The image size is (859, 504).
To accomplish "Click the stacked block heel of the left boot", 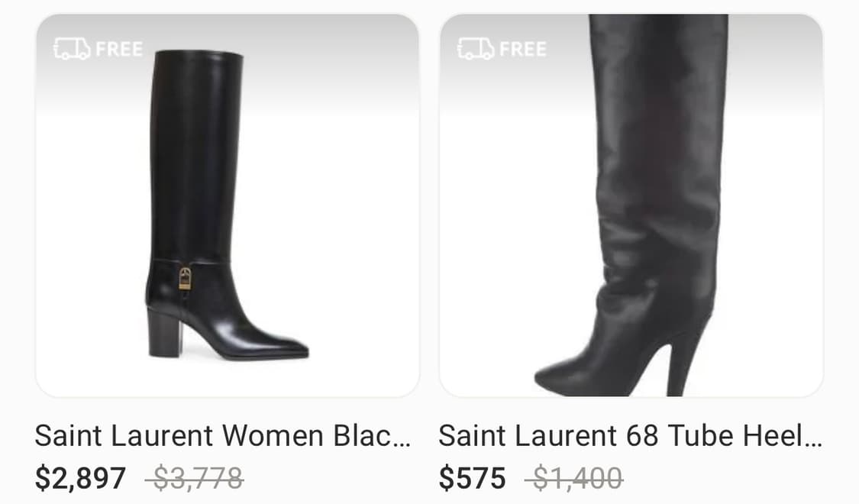I will coord(164,332).
